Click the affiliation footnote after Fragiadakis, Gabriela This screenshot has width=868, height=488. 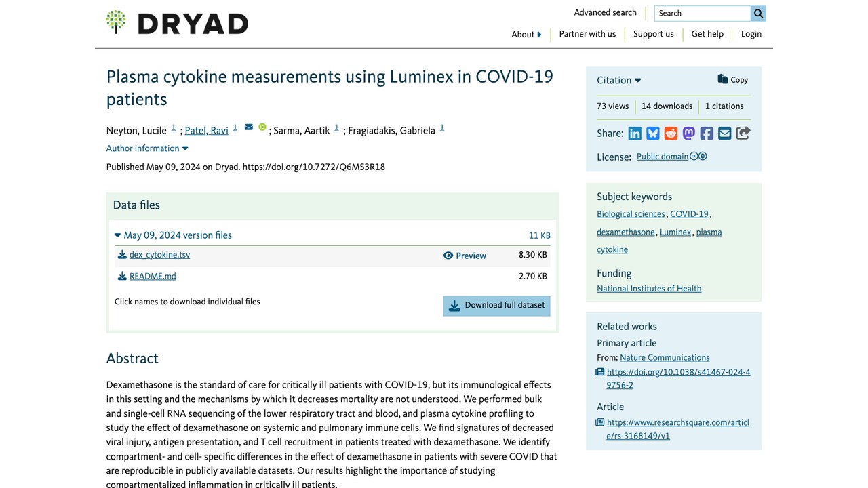(442, 127)
